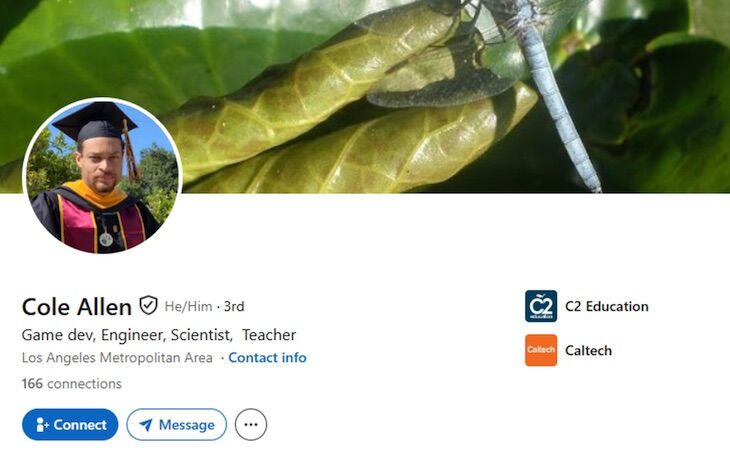Viewport: 730px width, 450px height.
Task: Open the Caltech text link
Action: click(x=588, y=350)
